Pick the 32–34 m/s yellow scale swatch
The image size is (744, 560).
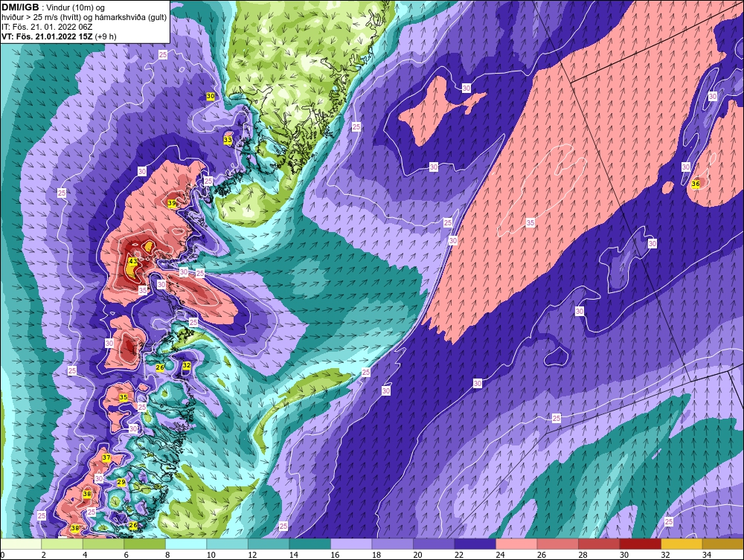[682, 544]
